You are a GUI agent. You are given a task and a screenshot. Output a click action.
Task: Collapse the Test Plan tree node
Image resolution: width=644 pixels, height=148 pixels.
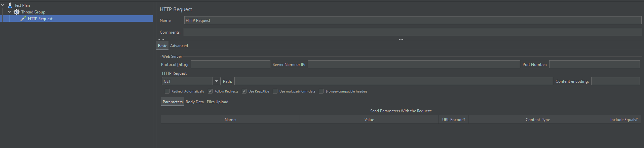coord(3,5)
